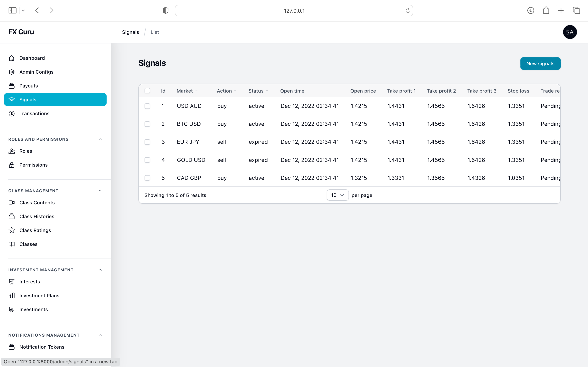
Task: Click the Classes book icon
Action: point(11,244)
